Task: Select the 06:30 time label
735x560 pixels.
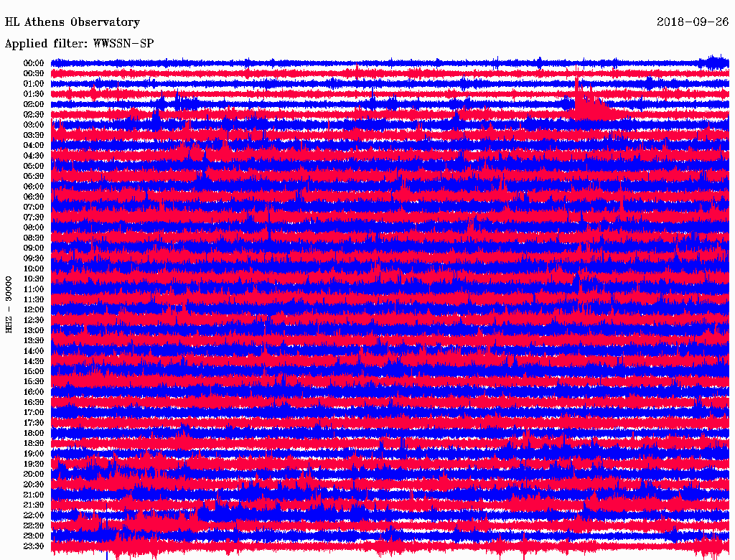Action: 34,197
